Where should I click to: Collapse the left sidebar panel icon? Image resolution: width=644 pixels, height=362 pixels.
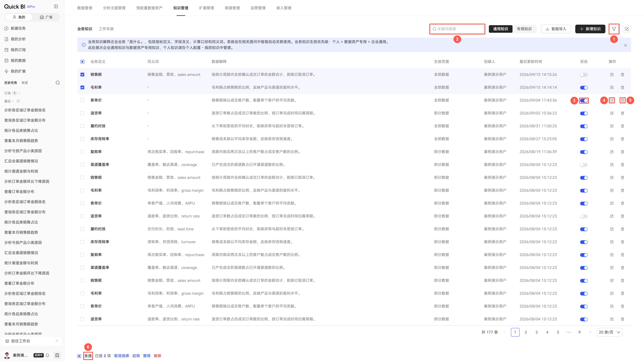(x=56, y=6)
